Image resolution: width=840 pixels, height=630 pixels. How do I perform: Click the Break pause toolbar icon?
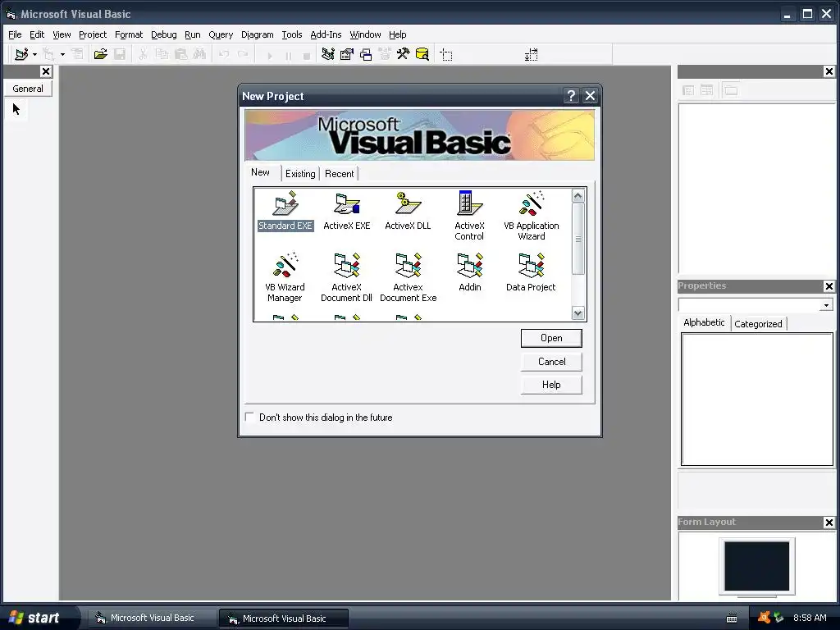288,55
